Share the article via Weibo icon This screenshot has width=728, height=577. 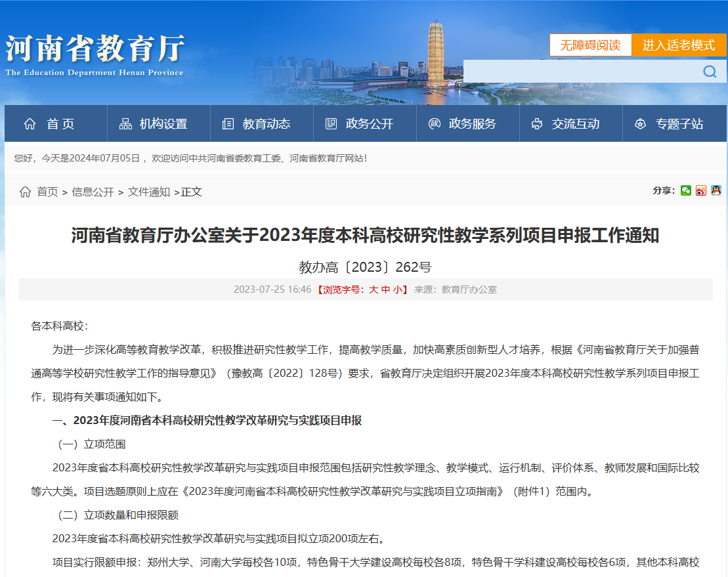701,191
